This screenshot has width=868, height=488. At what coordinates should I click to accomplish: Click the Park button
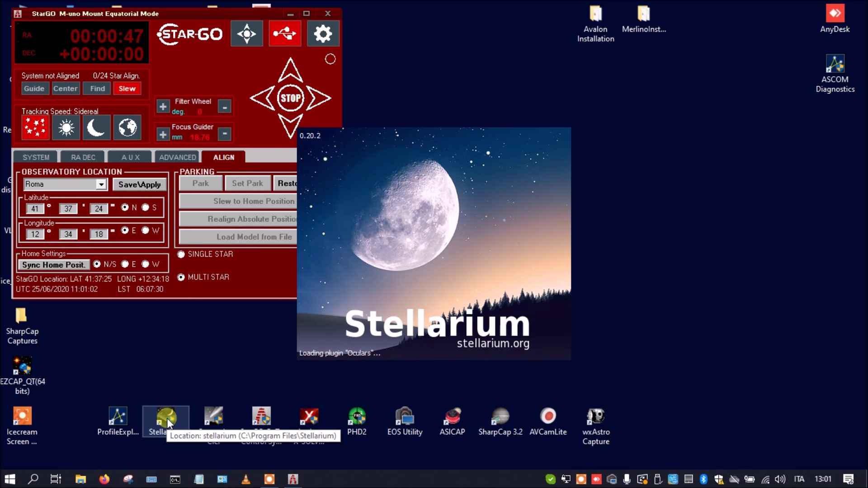point(200,183)
